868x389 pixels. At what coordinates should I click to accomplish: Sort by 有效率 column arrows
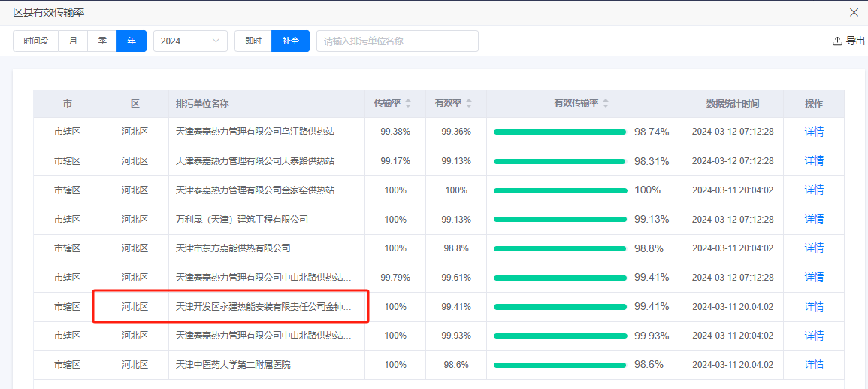point(469,104)
